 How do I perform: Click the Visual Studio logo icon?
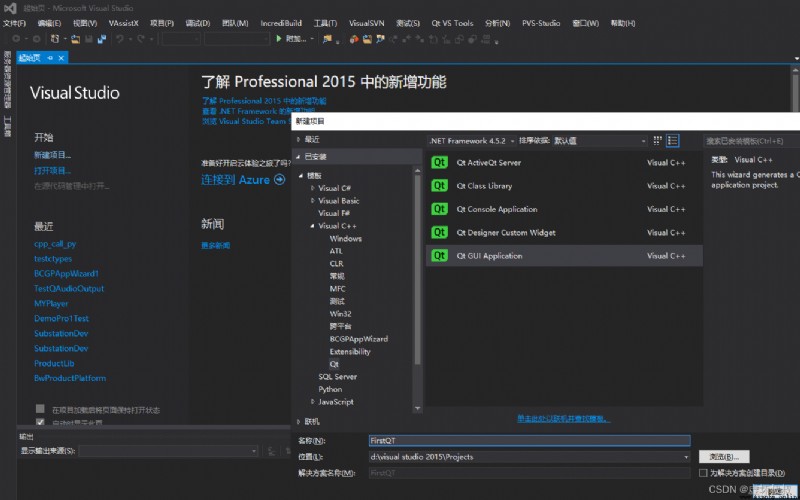click(10, 8)
